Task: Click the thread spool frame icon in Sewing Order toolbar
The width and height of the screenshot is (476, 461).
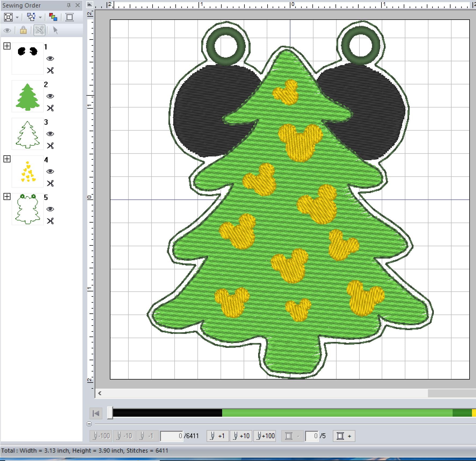Action: (70, 17)
